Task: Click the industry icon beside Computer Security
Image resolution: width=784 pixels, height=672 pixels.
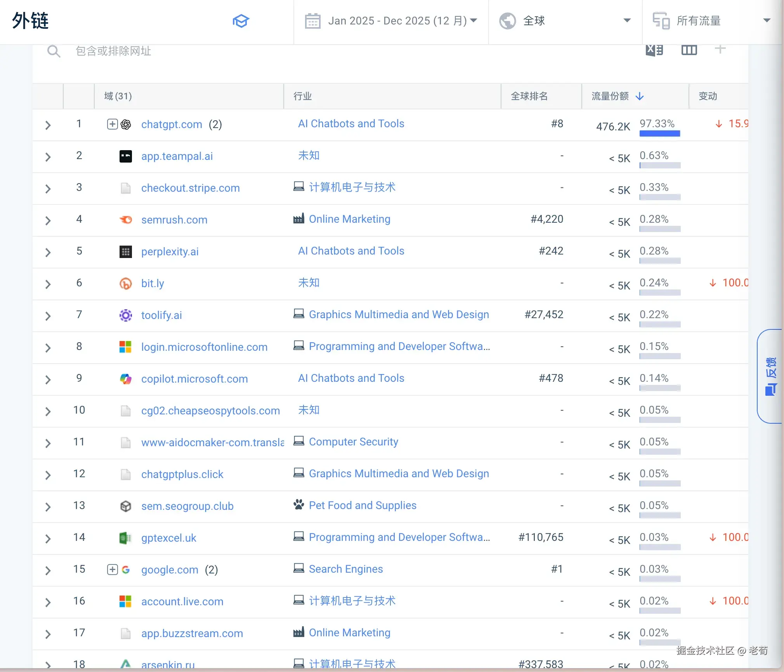Action: [x=299, y=441]
